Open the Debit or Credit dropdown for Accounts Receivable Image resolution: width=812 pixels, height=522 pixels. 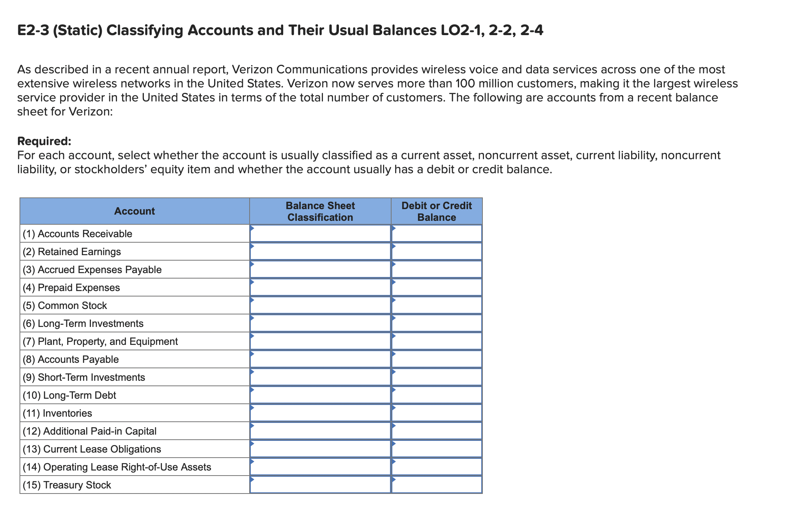pos(437,233)
